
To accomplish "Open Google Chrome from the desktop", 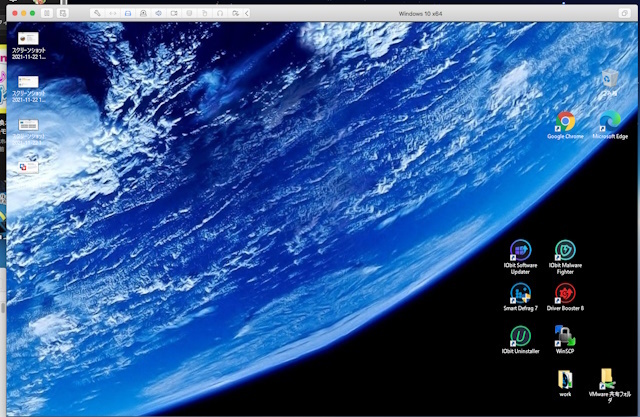I will [x=565, y=125].
